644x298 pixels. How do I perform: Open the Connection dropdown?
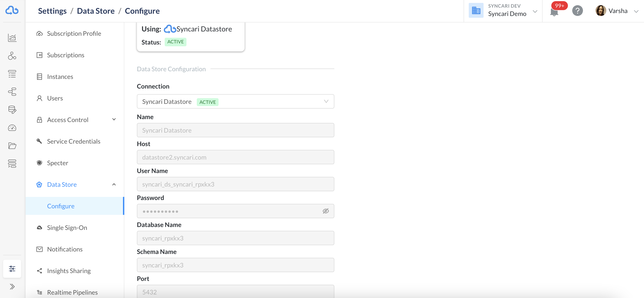click(x=235, y=101)
